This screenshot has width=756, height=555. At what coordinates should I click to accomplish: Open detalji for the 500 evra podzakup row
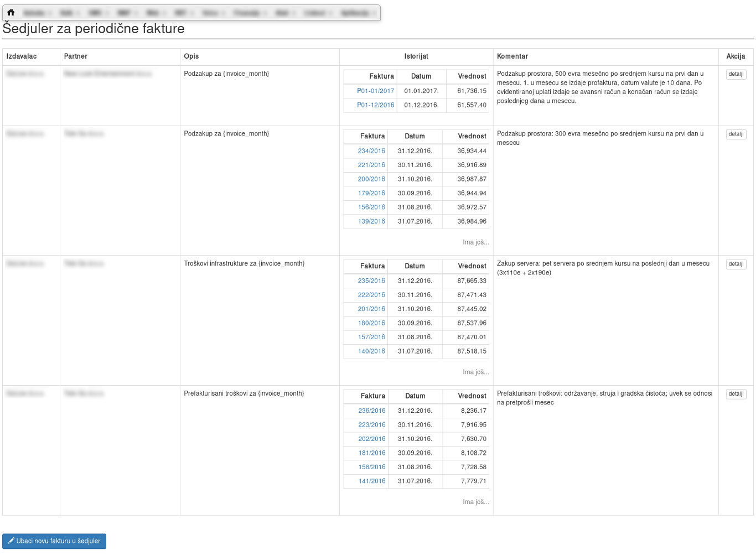pos(736,74)
